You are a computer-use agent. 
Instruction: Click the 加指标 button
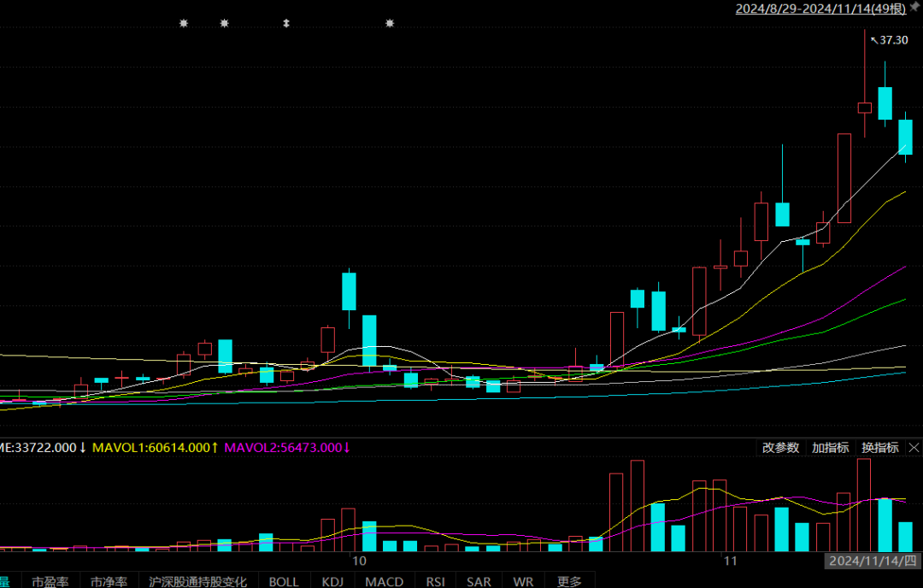coord(830,448)
